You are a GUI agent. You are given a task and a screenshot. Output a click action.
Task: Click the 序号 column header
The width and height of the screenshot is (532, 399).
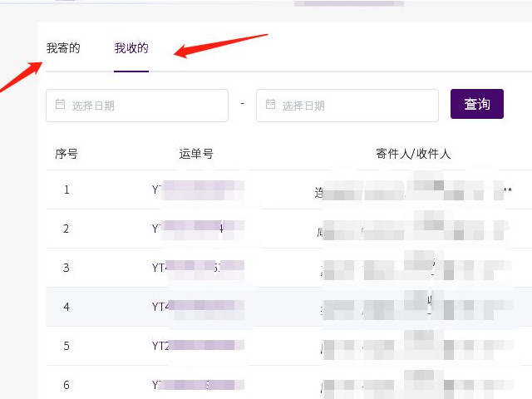(x=66, y=154)
